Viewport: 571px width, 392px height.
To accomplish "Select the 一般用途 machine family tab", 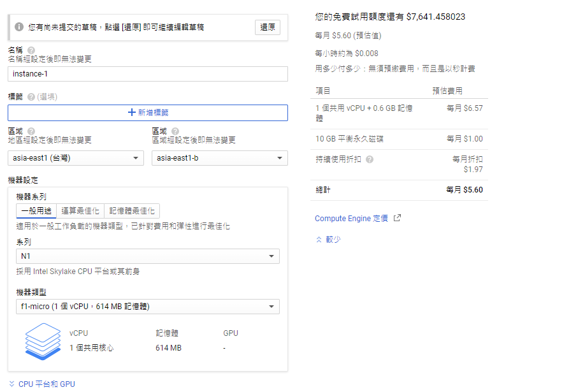I will 36,211.
